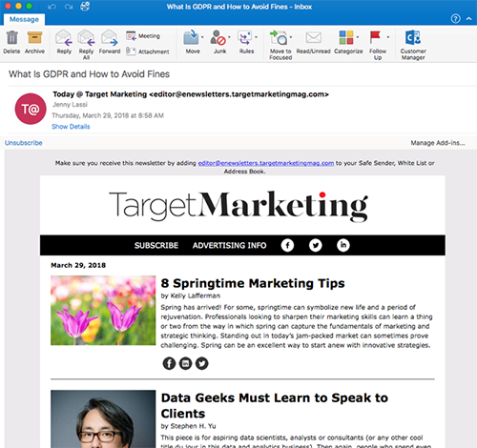Open the Categorize color squares icon
Screen dimensions: 477x448
coord(346,37)
